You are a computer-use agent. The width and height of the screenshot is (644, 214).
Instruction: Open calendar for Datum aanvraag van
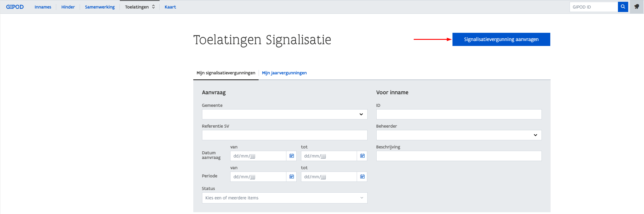coord(291,156)
